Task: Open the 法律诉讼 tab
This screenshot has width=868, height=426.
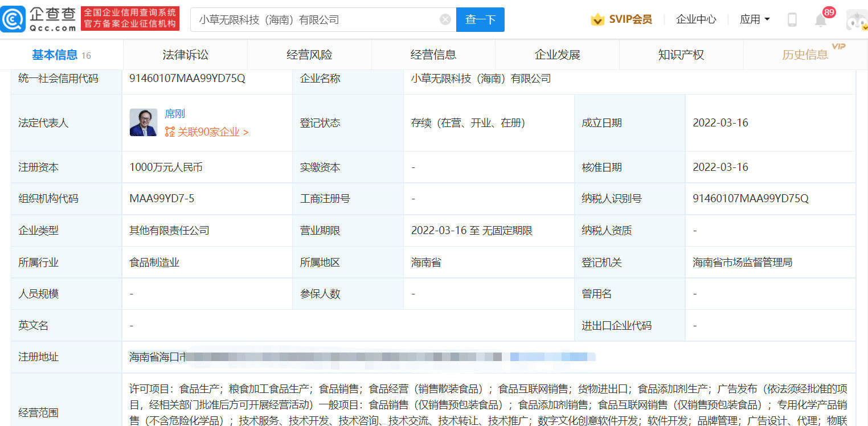Action: click(x=186, y=55)
